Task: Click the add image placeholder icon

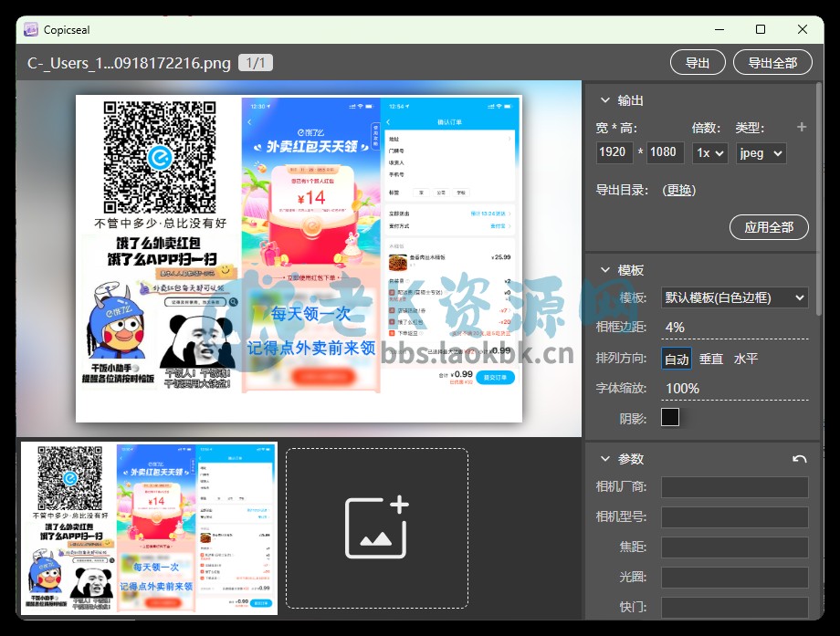Action: coord(376,527)
